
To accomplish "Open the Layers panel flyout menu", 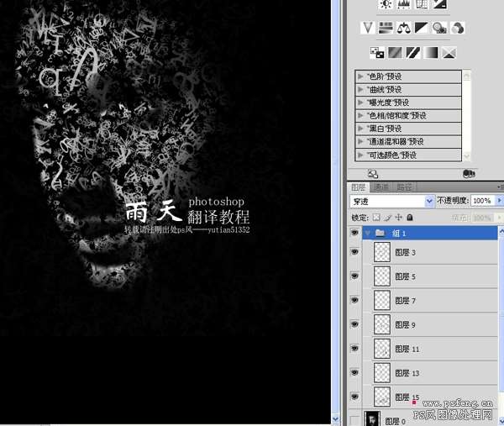I will (501, 187).
